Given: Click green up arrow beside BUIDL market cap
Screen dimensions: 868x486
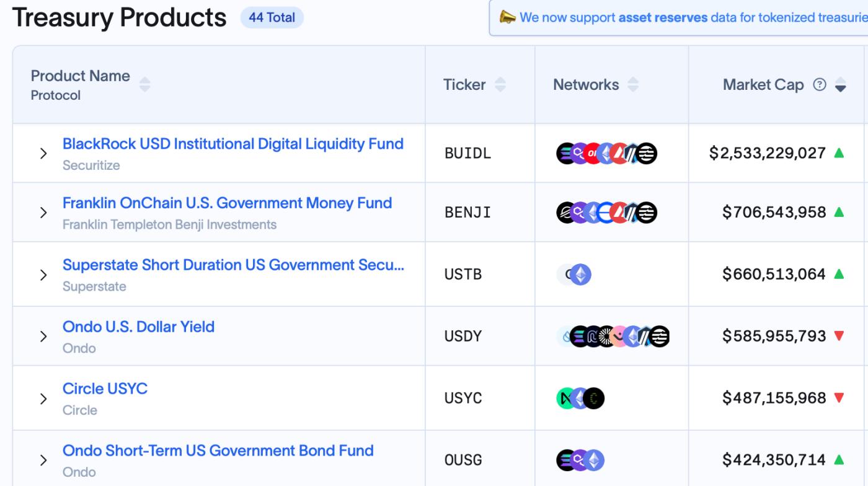Looking at the screenshot, I should point(839,152).
